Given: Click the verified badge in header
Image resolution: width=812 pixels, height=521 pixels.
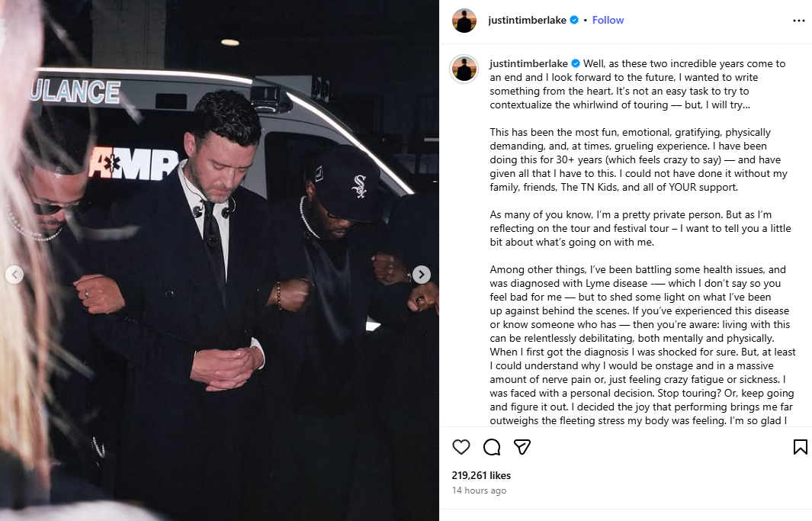Looking at the screenshot, I should point(574,20).
